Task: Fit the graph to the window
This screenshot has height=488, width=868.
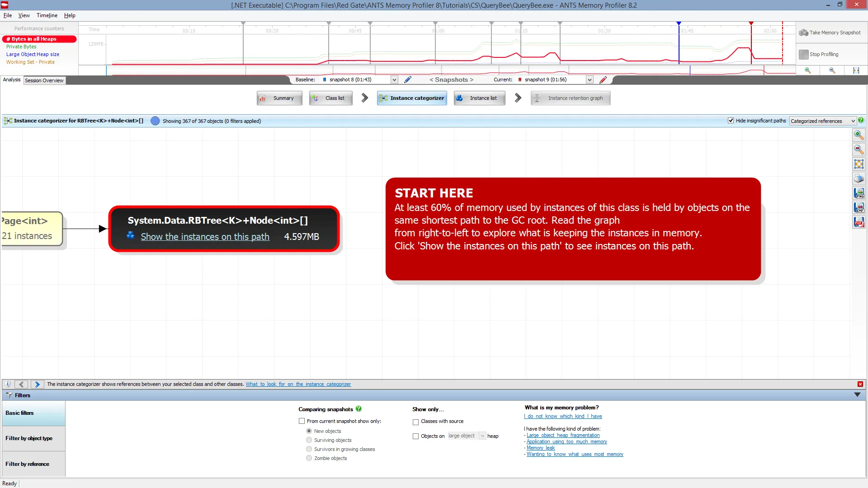Action: 859,164
